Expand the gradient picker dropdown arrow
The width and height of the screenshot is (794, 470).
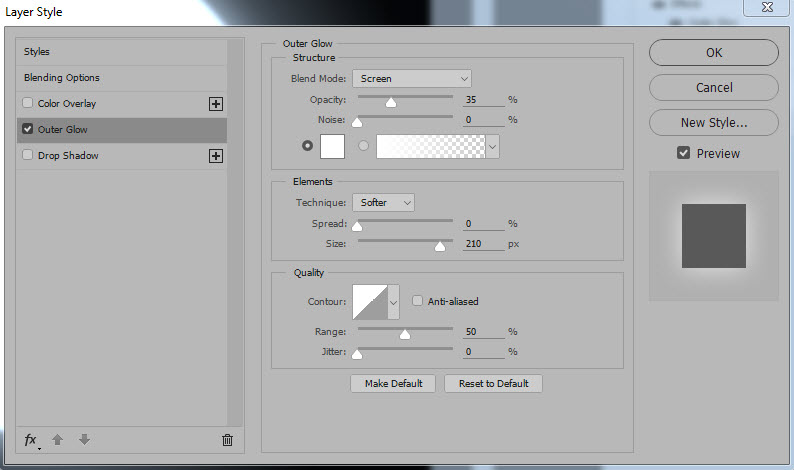492,147
